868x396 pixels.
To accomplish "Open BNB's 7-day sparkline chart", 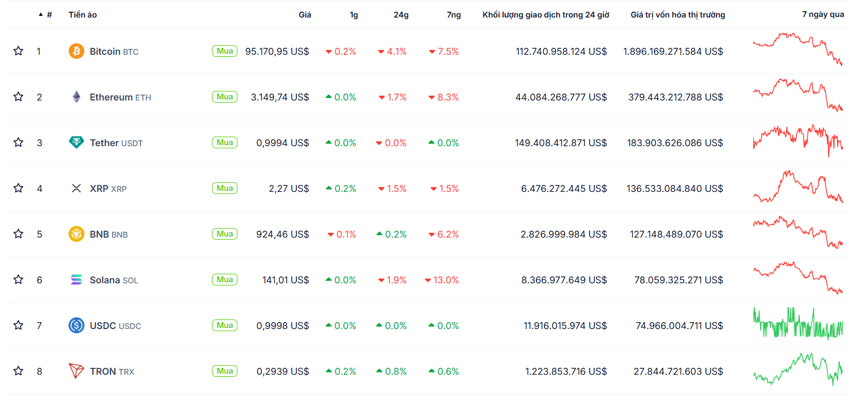I will coord(798,232).
